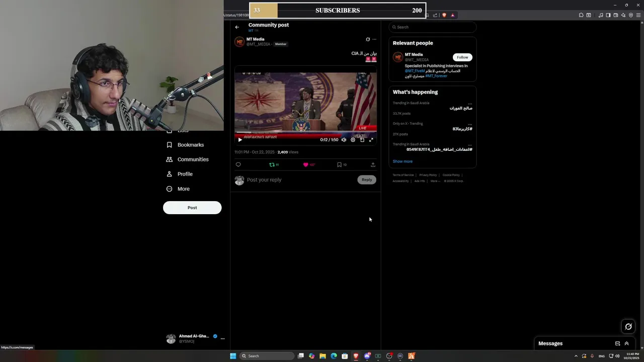Image resolution: width=644 pixels, height=362 pixels.
Task: Compose new message icon in Messages
Action: [617, 343]
